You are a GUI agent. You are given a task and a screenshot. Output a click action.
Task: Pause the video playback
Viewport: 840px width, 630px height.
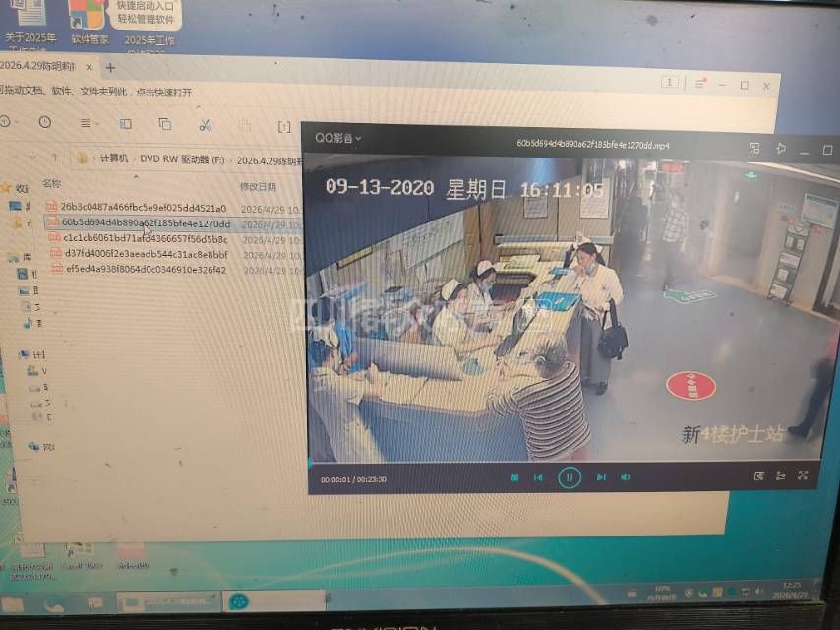(x=569, y=477)
